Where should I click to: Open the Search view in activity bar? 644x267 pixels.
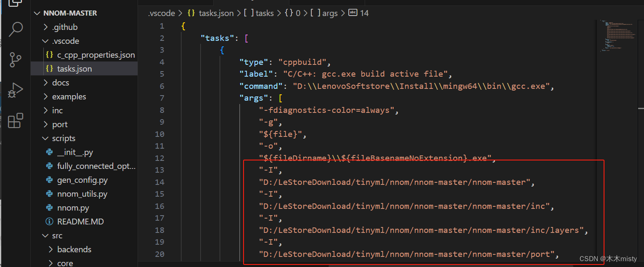pos(16,29)
